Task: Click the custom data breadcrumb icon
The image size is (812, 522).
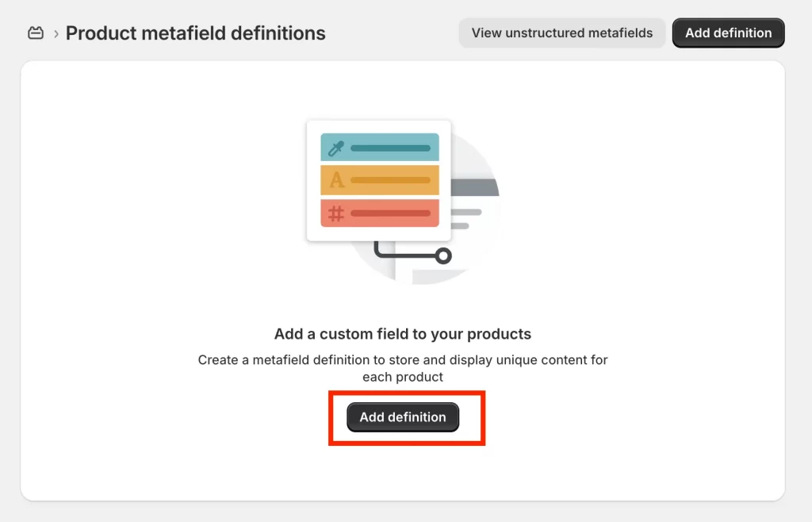Action: (x=35, y=33)
